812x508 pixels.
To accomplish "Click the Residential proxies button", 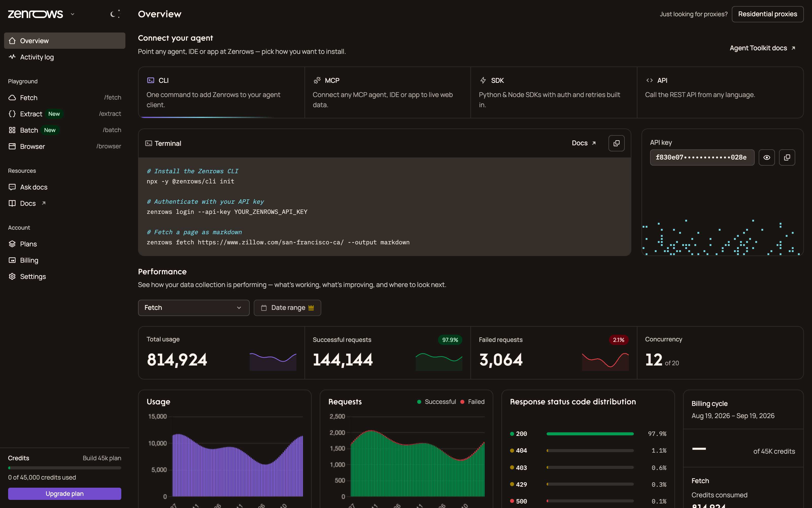I will pos(767,14).
